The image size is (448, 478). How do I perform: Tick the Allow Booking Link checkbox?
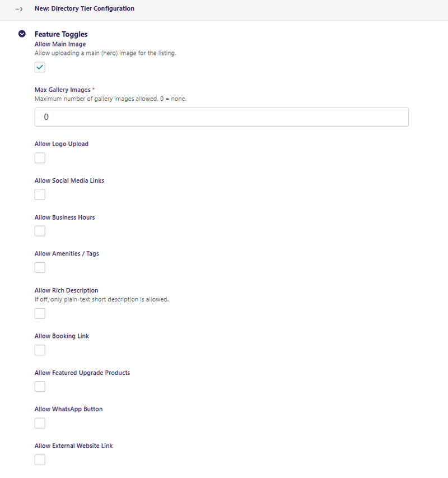(40, 350)
